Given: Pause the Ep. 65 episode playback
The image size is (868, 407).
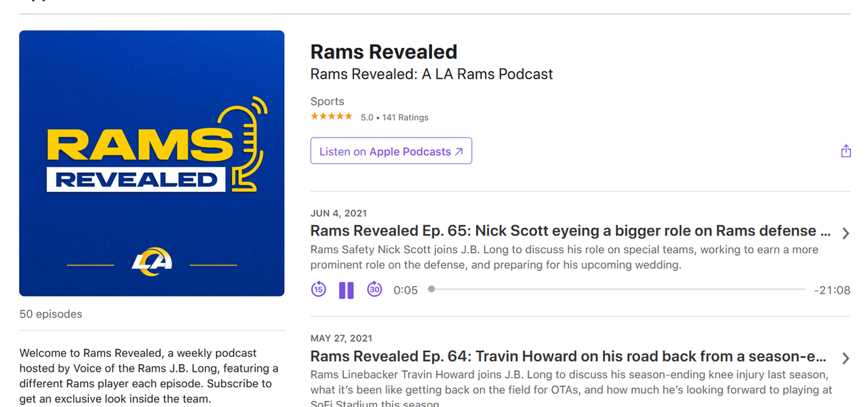Looking at the screenshot, I should coord(346,290).
